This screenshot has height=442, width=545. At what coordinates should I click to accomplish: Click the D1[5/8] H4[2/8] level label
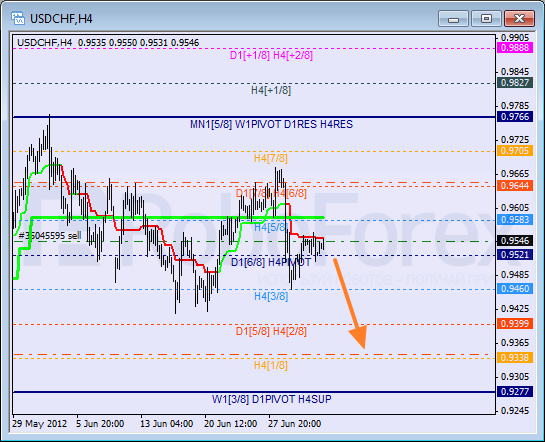pyautogui.click(x=271, y=331)
